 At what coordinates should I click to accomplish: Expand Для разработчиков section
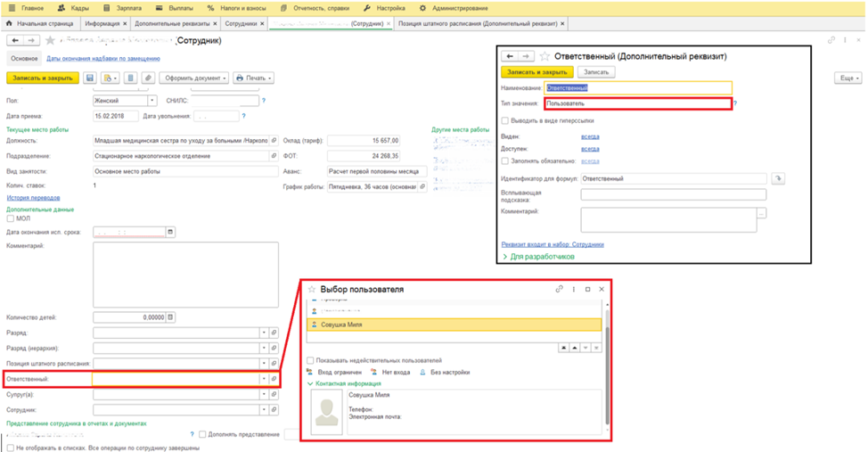538,257
